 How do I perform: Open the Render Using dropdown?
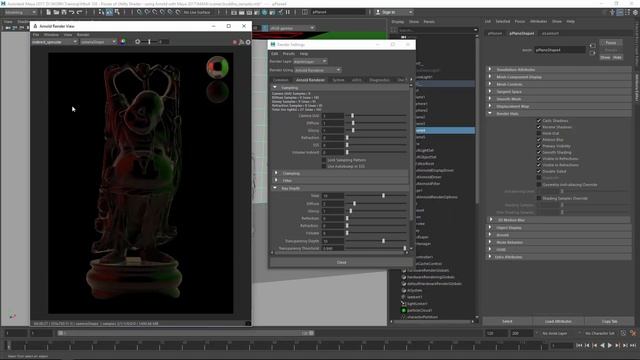click(318, 70)
